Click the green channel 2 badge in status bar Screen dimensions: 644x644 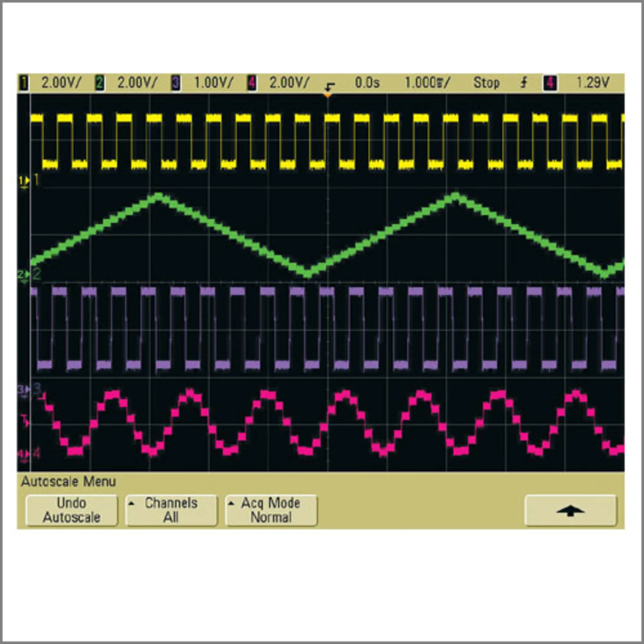coord(100,83)
